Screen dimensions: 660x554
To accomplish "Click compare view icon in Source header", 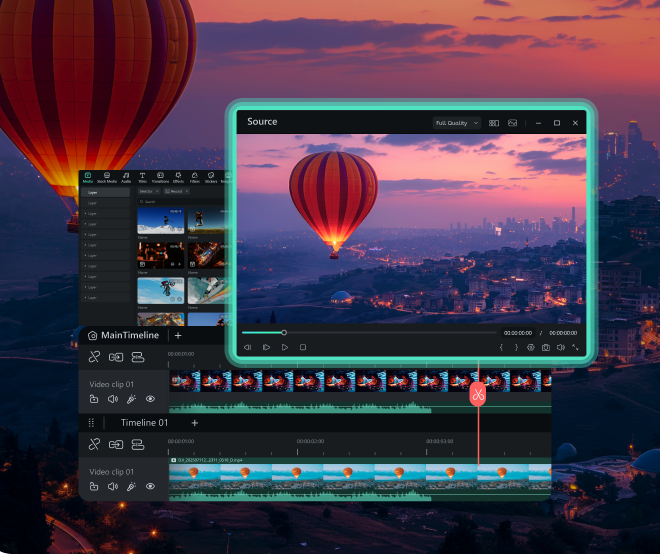I will [494, 123].
